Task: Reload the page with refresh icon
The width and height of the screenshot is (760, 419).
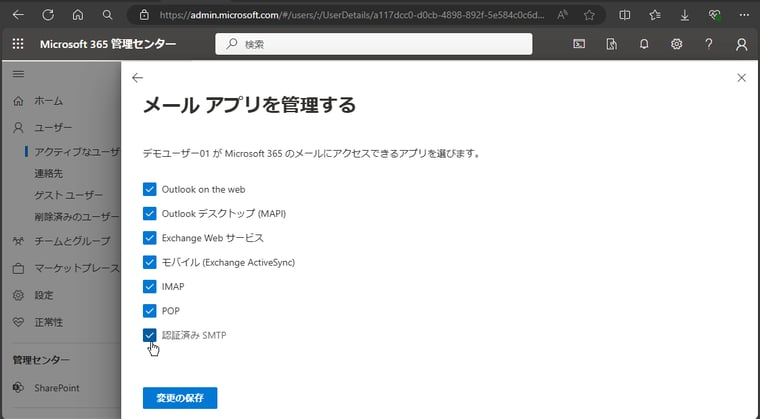Action: [48, 15]
